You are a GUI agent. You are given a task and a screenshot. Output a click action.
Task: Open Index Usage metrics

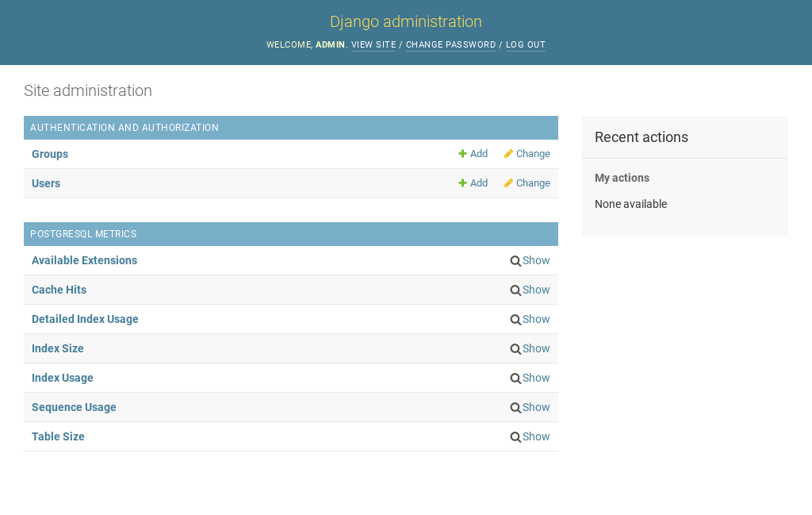[x=62, y=379]
